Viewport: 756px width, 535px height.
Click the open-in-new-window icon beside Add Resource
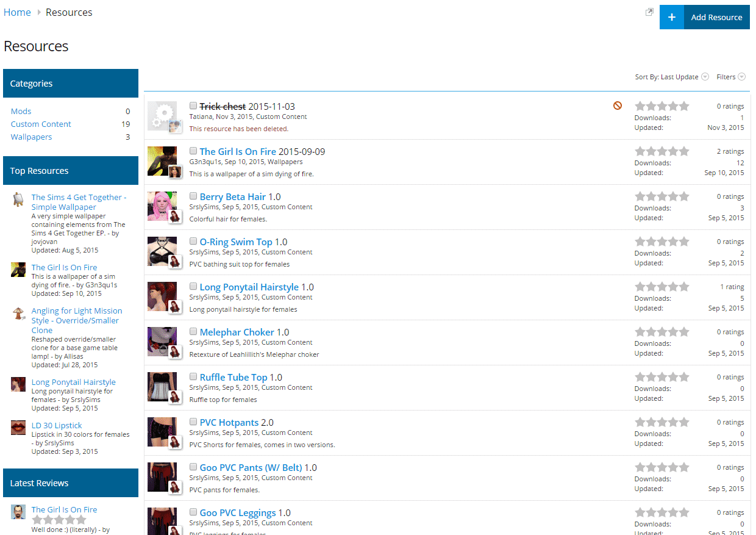coord(649,12)
